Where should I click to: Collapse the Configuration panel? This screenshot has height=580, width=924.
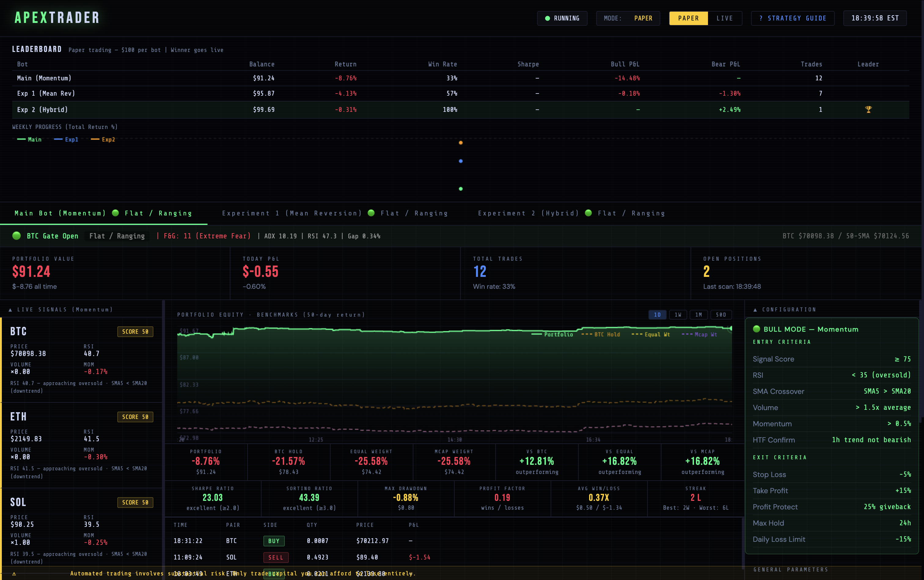pyautogui.click(x=755, y=310)
